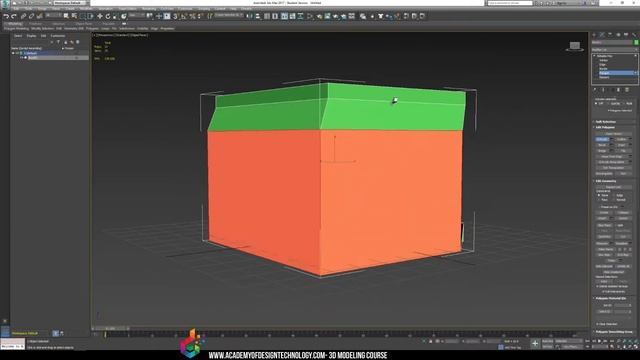Toggle the Ribbon display icon
640x360 pixels.
click(284, 16)
